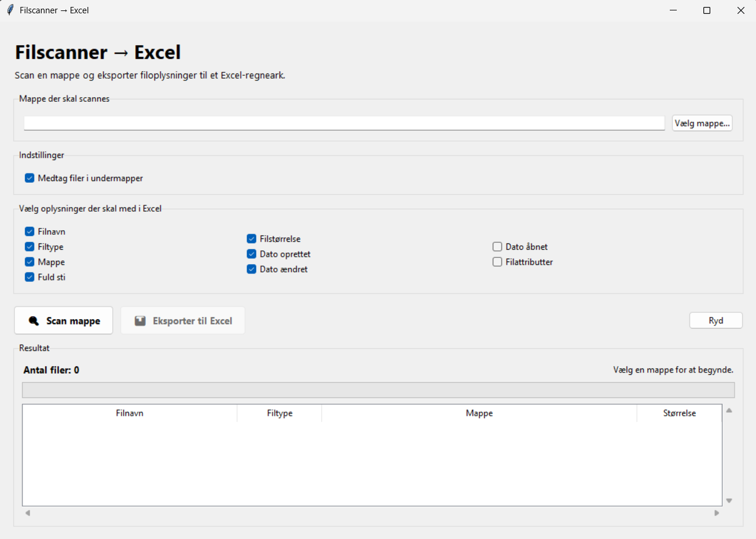Click the Eksporter til Excel button
Image resolution: width=756 pixels, height=539 pixels.
(x=183, y=321)
